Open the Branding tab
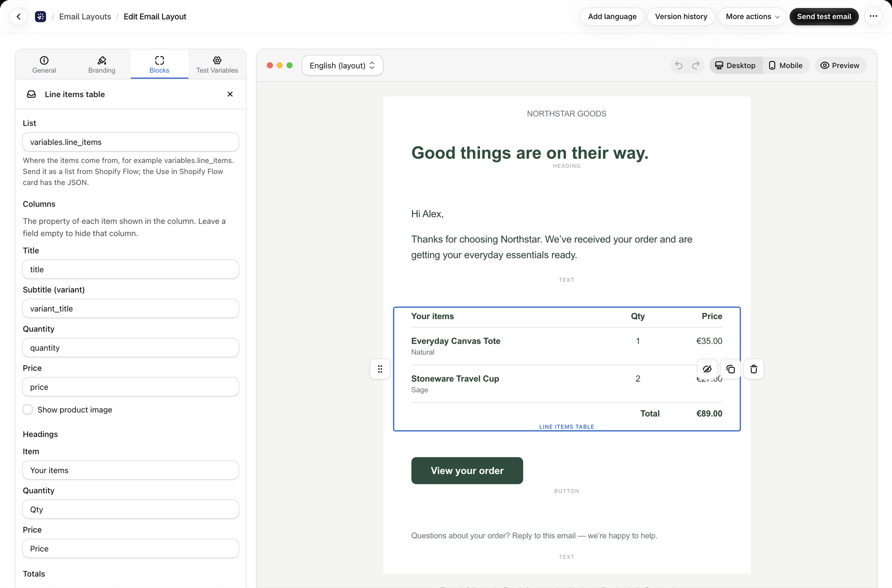892x588 pixels. click(x=102, y=65)
